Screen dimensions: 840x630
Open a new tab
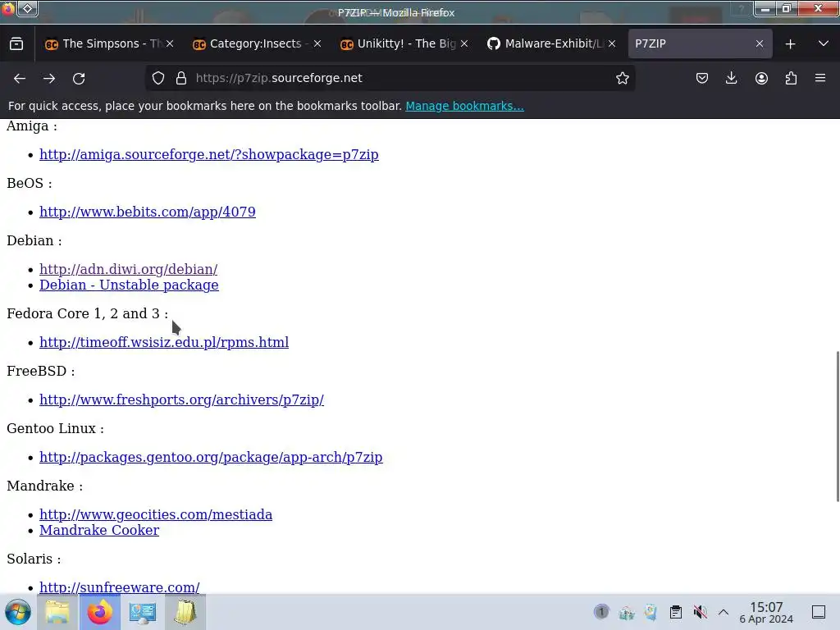790,44
